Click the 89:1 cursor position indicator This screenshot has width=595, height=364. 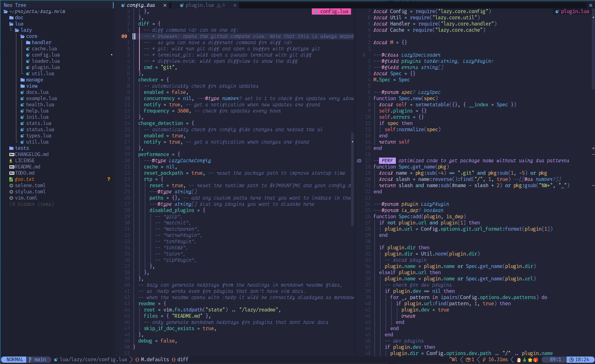tap(555, 360)
